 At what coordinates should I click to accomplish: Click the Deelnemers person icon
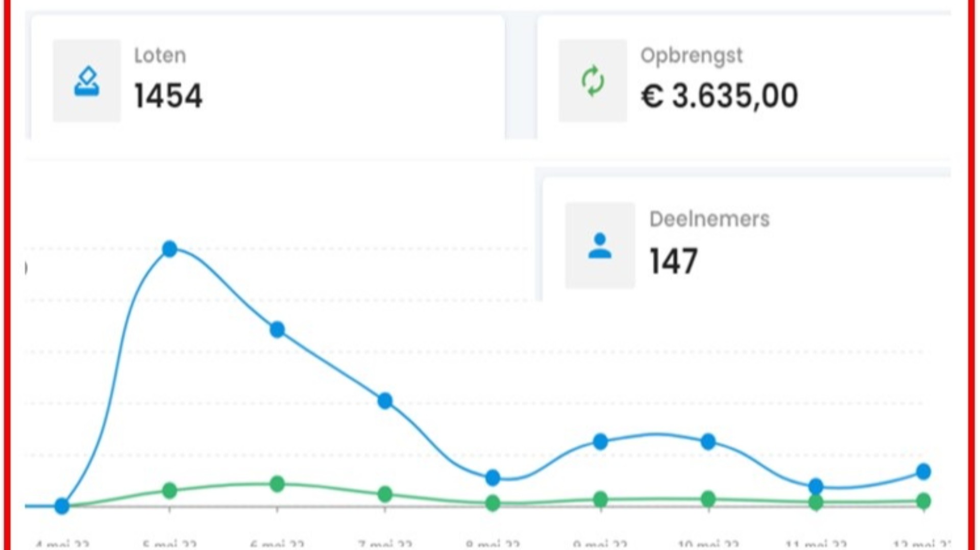600,246
